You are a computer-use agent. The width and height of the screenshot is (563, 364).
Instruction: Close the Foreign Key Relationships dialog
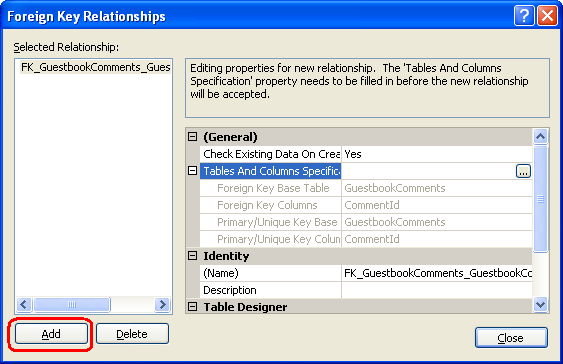511,338
